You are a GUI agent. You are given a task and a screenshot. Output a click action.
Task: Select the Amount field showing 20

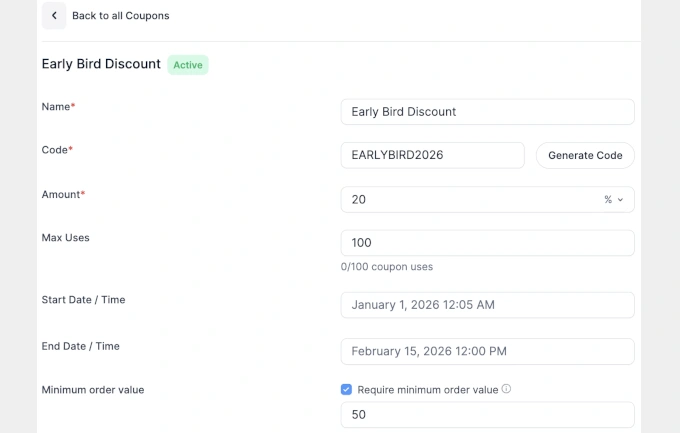(x=467, y=200)
